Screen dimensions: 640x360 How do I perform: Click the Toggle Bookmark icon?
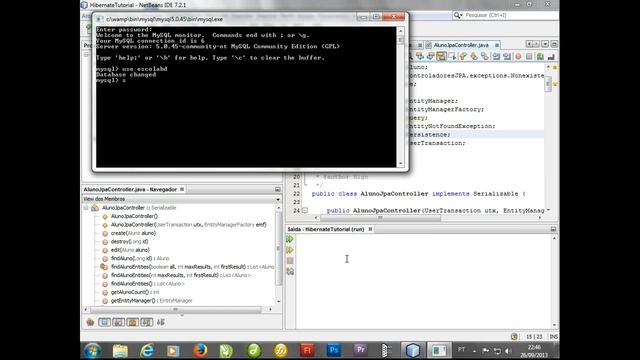tap(484, 56)
